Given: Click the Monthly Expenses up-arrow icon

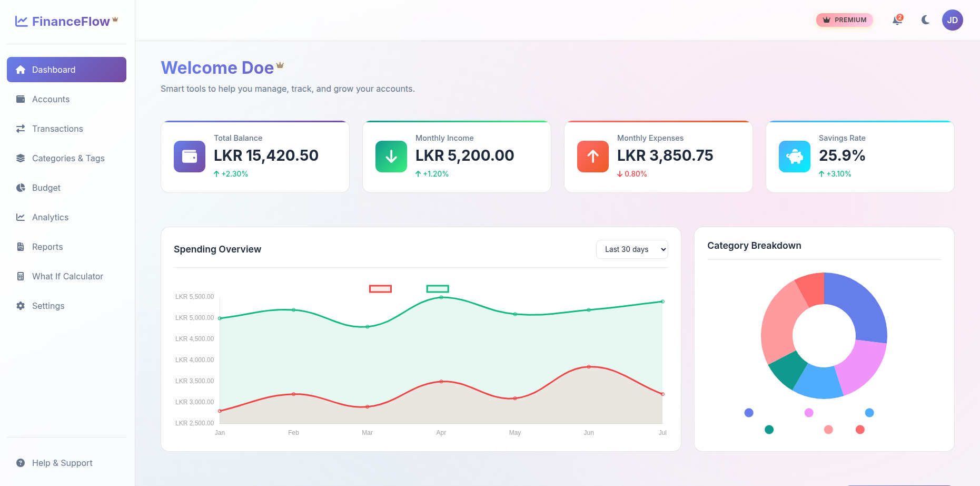Looking at the screenshot, I should tap(593, 157).
